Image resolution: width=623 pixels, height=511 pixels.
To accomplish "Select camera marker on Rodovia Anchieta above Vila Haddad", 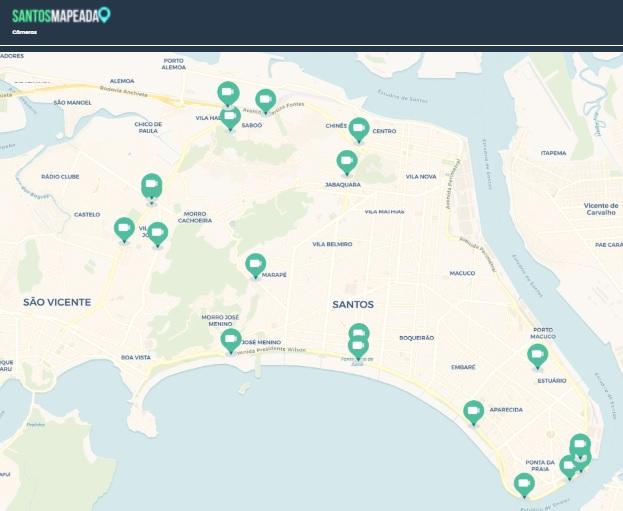I will point(228,94).
